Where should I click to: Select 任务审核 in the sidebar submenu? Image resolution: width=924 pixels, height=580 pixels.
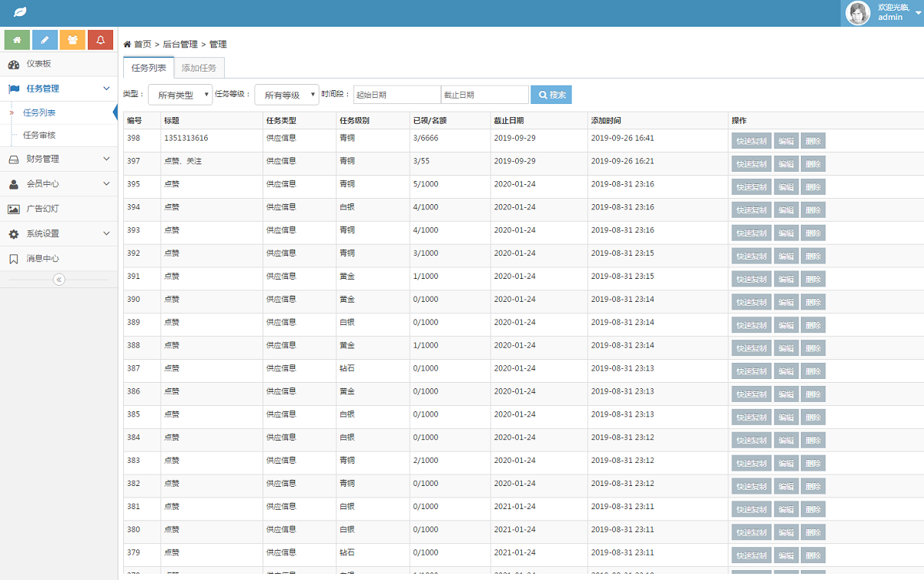pos(39,136)
